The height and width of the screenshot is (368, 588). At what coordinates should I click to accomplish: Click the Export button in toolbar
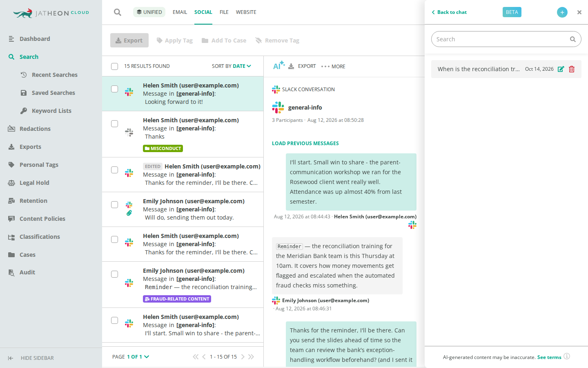[x=129, y=40]
